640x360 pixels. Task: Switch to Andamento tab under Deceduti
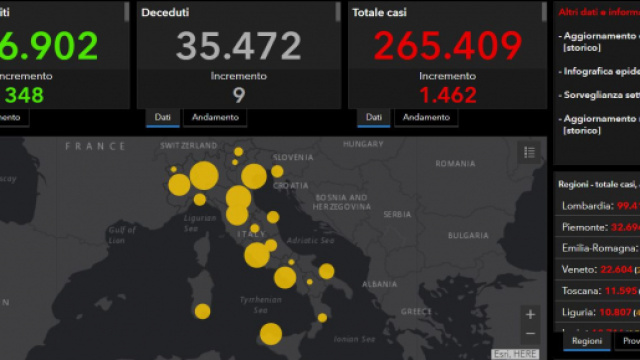[x=215, y=118]
